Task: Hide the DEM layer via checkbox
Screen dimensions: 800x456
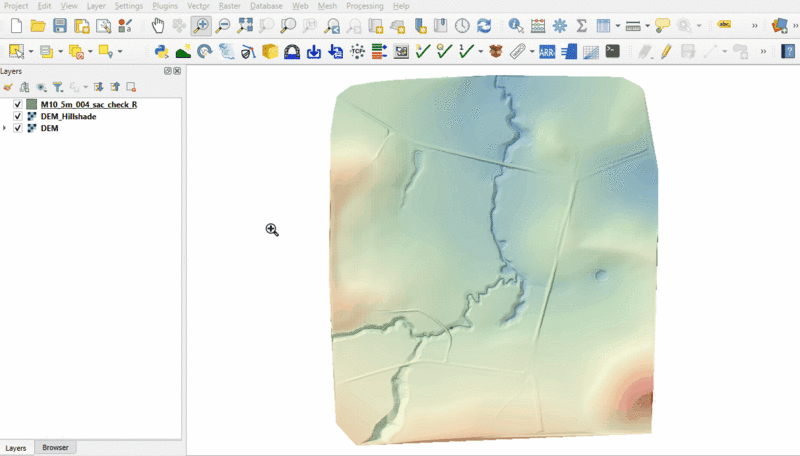Action: pyautogui.click(x=18, y=128)
